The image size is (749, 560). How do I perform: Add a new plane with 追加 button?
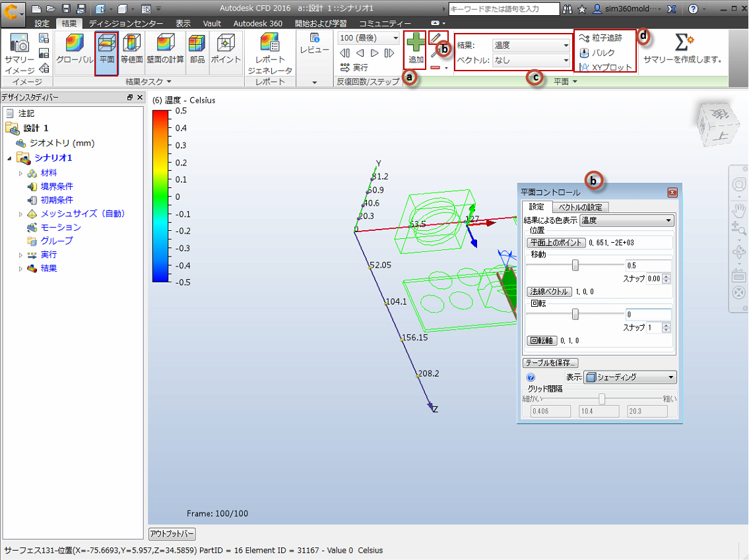(416, 49)
